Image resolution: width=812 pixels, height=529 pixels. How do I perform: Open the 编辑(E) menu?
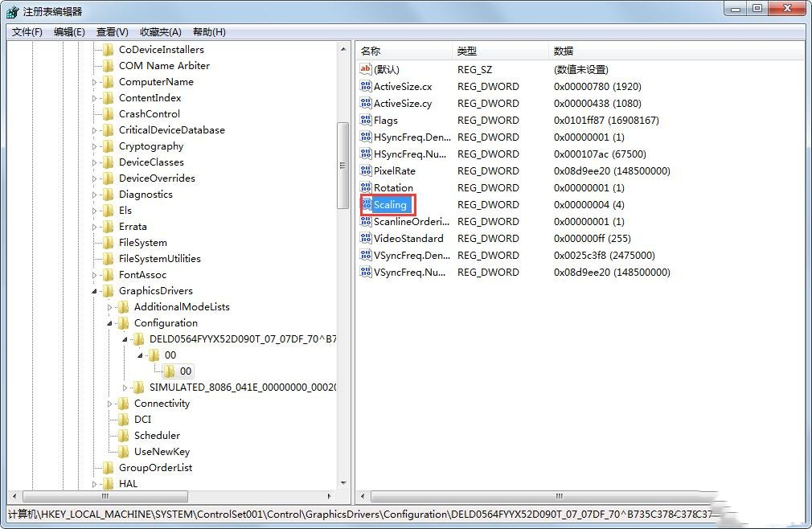click(x=69, y=32)
